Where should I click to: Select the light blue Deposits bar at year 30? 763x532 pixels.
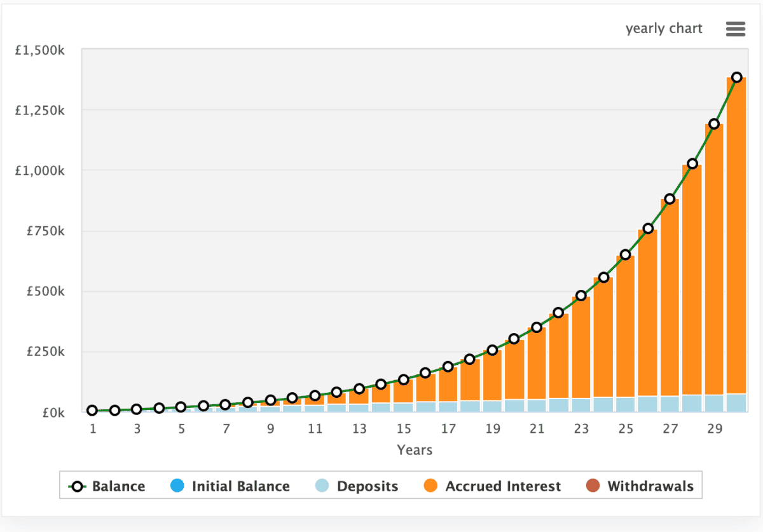click(737, 403)
